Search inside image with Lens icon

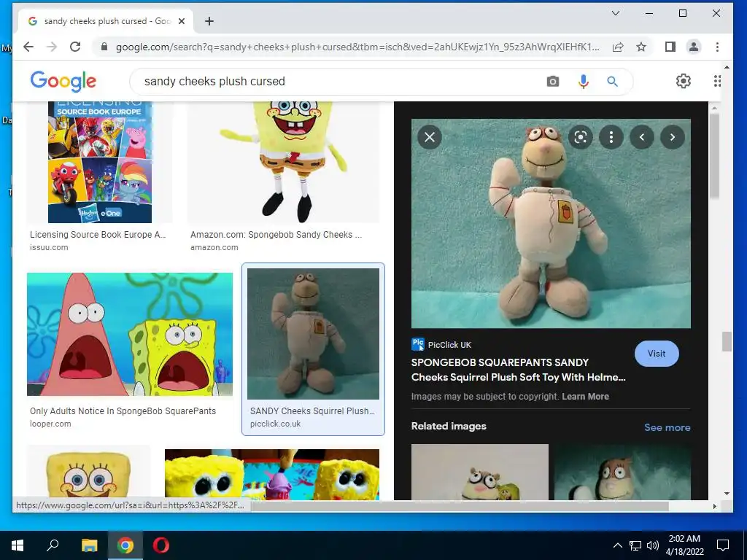(x=580, y=137)
